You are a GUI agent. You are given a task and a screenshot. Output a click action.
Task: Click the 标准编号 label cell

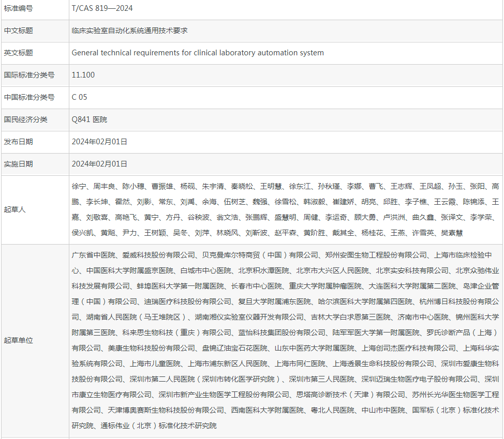click(35, 9)
